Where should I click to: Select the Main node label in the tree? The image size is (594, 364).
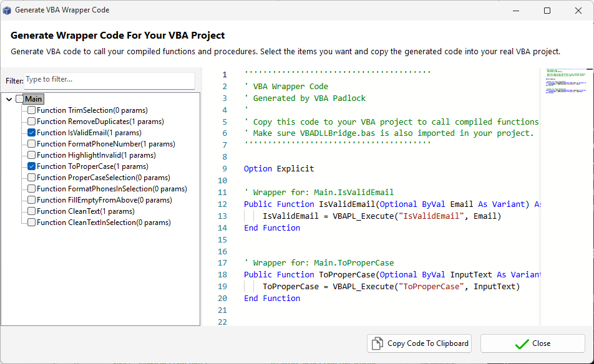click(x=33, y=98)
